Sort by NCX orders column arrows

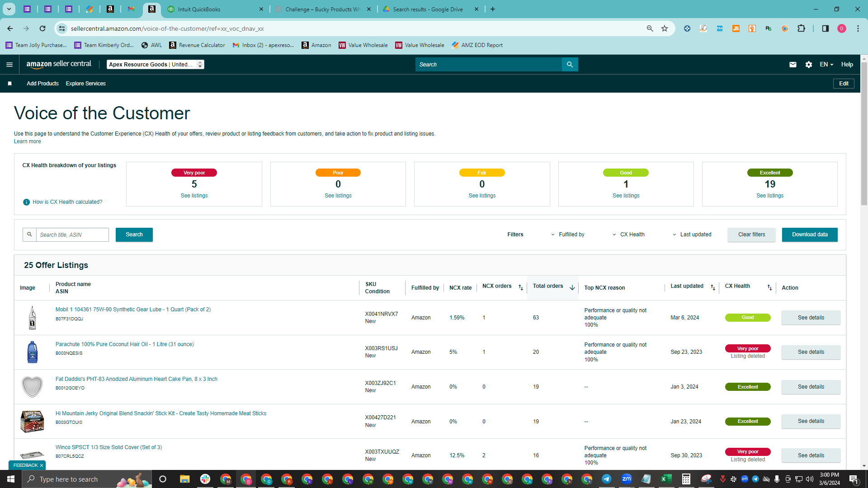(x=521, y=287)
